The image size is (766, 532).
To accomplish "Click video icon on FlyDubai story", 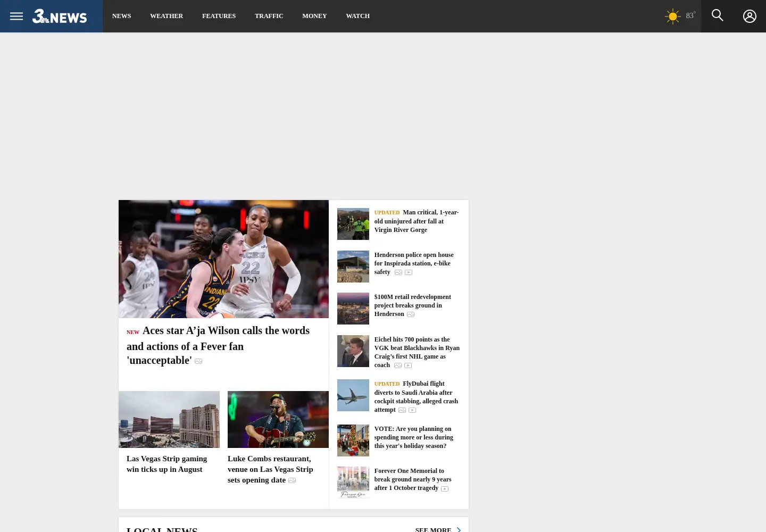I will click(x=412, y=410).
